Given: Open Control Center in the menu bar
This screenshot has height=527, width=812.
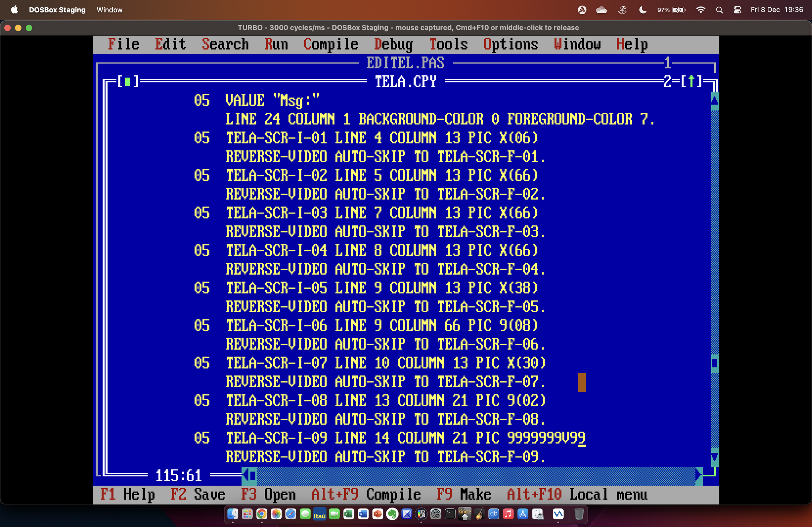Looking at the screenshot, I should click(x=737, y=10).
